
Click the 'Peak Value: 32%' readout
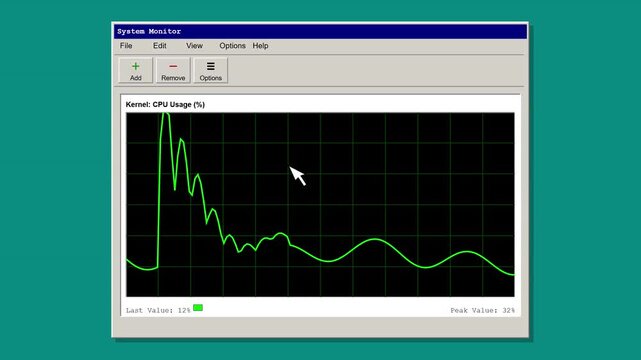[x=482, y=311]
